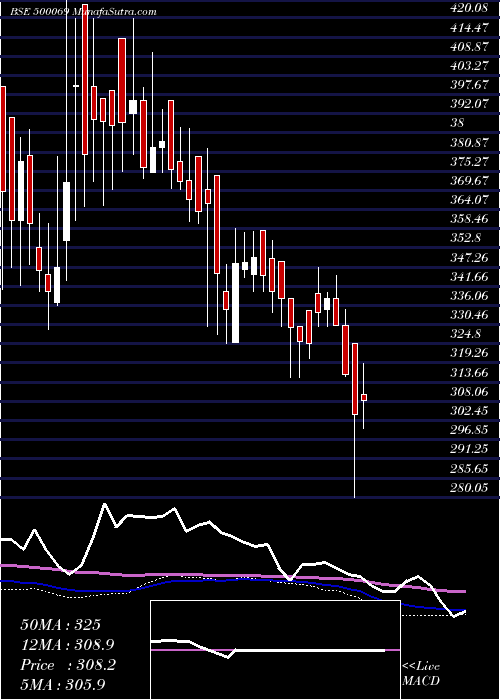Click the 392.07 price level label
Viewport: 500px width, 700px height.
pos(469,104)
